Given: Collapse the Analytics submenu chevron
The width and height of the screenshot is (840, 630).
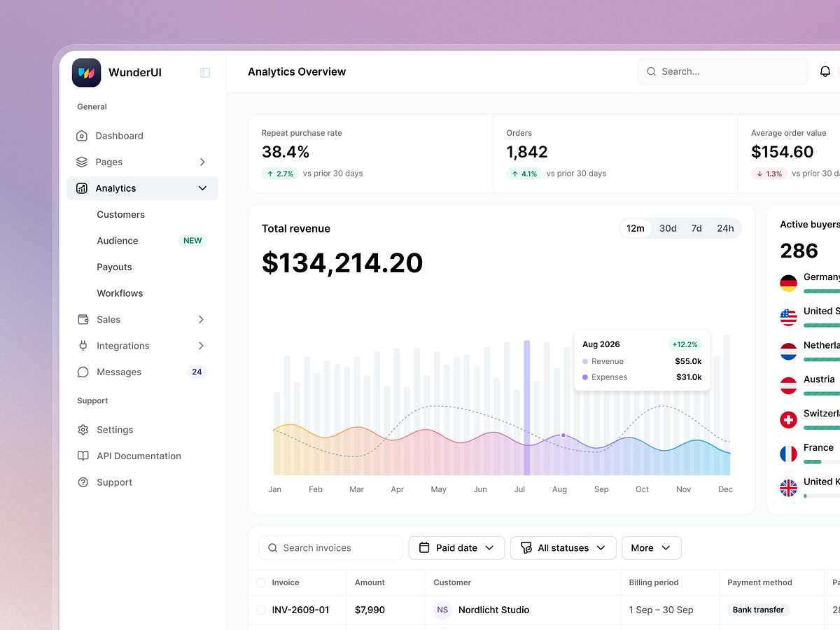Looking at the screenshot, I should pos(202,188).
